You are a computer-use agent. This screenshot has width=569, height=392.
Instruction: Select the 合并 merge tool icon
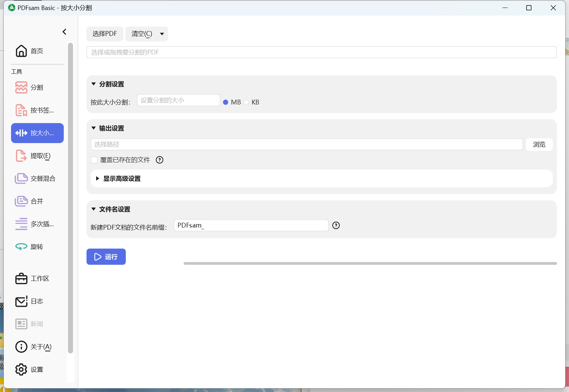click(x=21, y=201)
